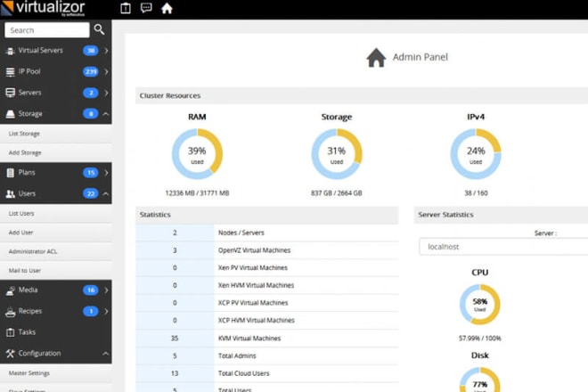Open the Server dropdown showing localhost
The image size is (588, 392).
pos(503,247)
